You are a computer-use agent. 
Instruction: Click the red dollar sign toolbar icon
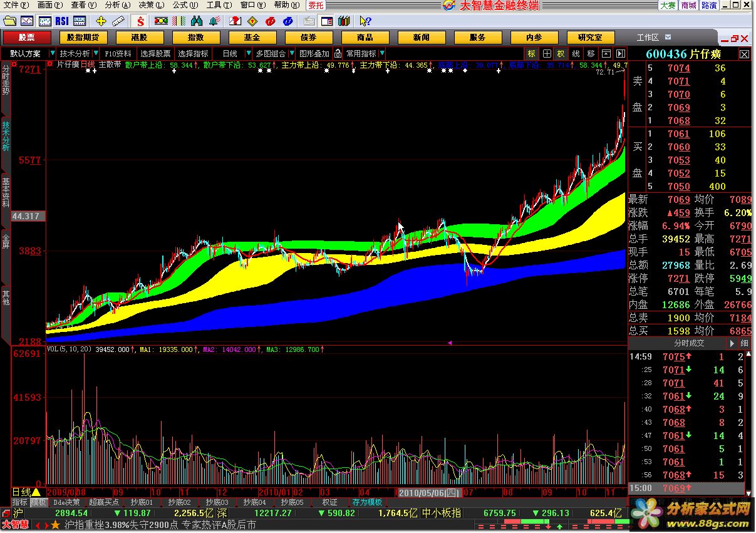[x=140, y=21]
